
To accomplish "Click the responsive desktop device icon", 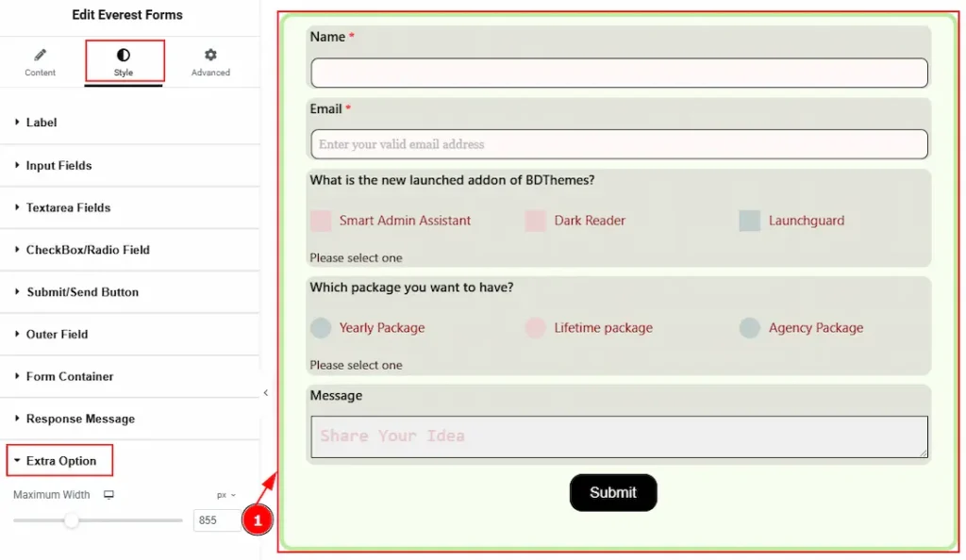I will [x=108, y=495].
